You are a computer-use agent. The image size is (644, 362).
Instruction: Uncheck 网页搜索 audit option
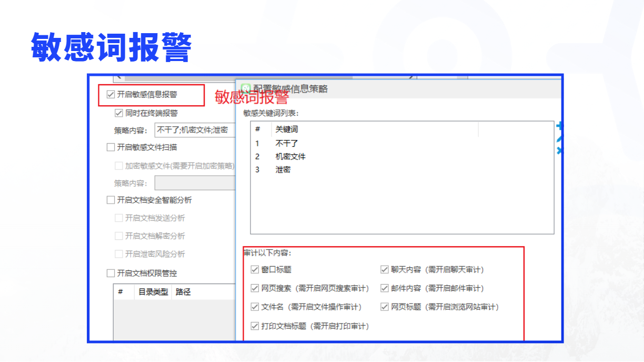click(255, 288)
